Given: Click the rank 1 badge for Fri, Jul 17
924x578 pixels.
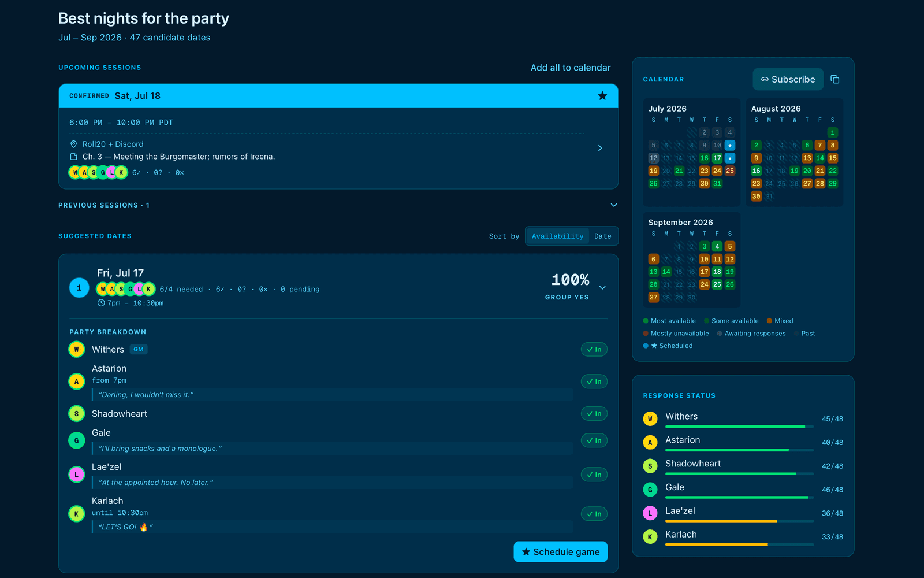Looking at the screenshot, I should coord(79,288).
